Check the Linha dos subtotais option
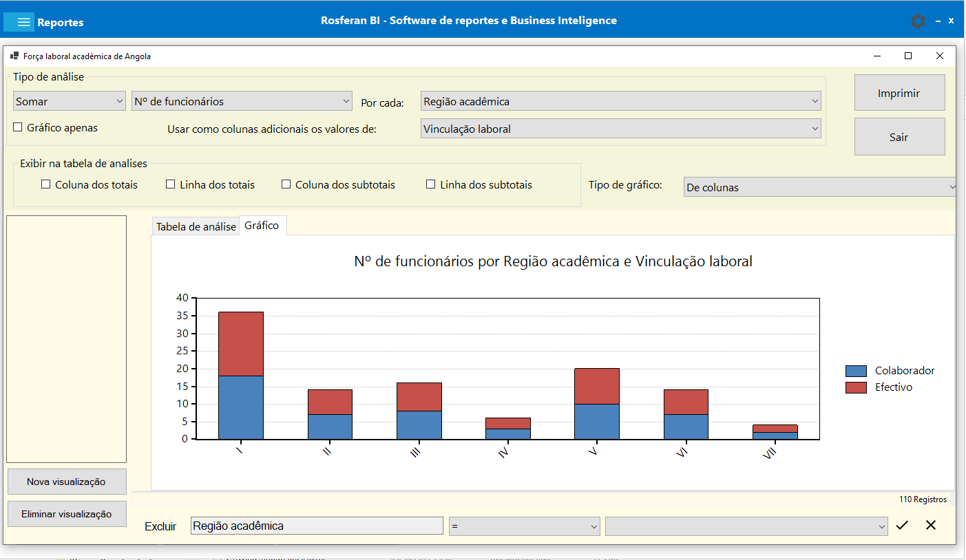 pos(431,184)
